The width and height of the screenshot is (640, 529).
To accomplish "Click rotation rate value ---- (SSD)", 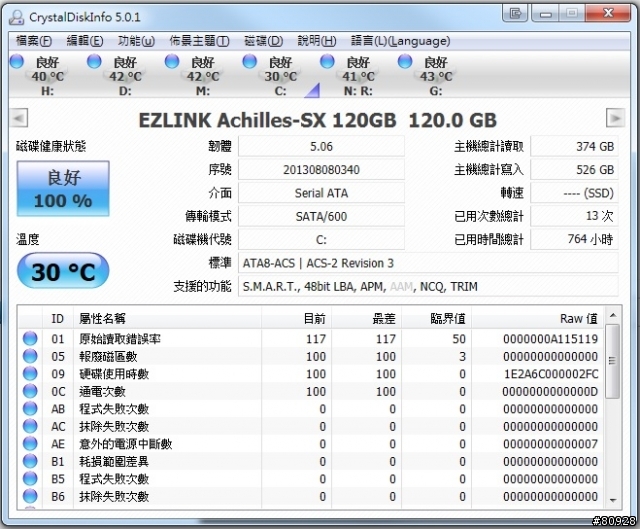I will pyautogui.click(x=574, y=193).
